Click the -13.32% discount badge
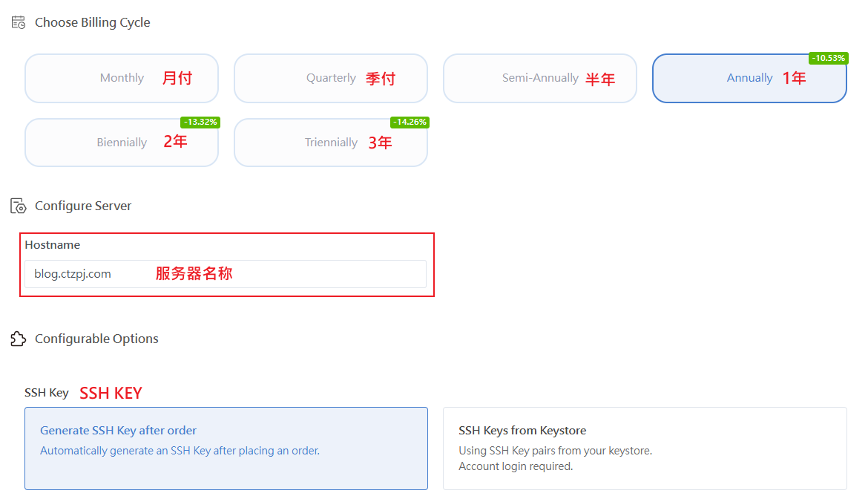This screenshot has width=868, height=499. [200, 123]
